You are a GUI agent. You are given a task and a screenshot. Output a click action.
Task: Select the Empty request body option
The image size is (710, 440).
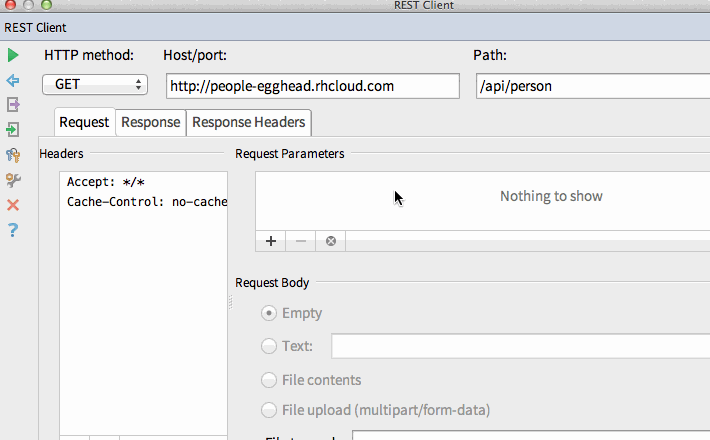point(269,313)
